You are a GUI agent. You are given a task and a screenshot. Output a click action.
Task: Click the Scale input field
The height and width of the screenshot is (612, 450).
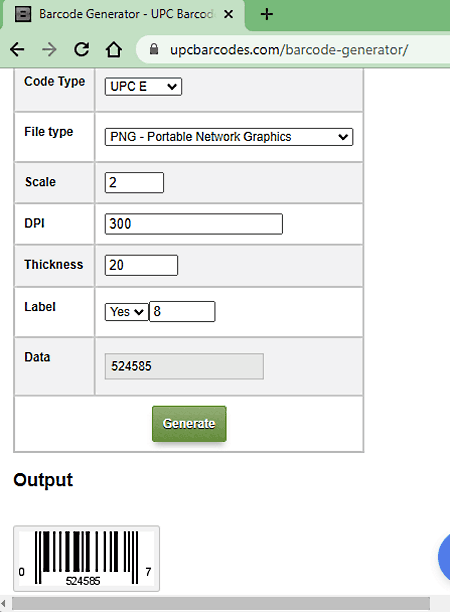click(x=134, y=182)
